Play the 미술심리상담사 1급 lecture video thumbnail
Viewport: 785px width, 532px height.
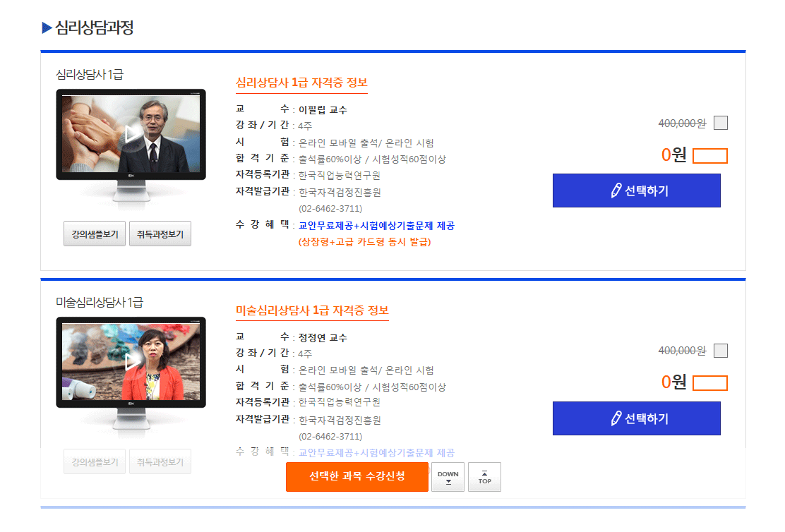131,362
